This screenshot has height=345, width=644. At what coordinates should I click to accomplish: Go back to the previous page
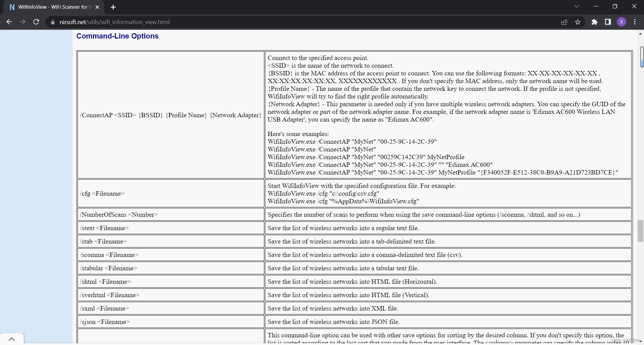pyautogui.click(x=9, y=22)
